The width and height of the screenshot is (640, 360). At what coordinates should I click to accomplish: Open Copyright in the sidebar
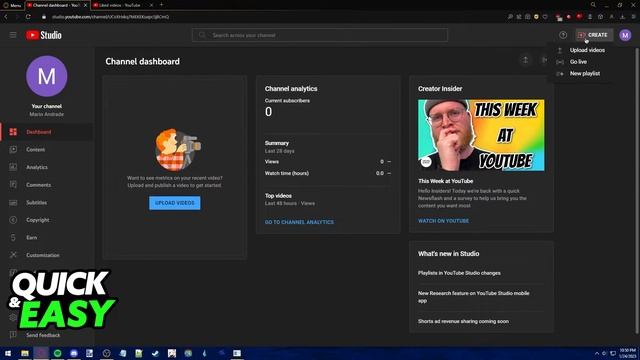click(x=47, y=220)
